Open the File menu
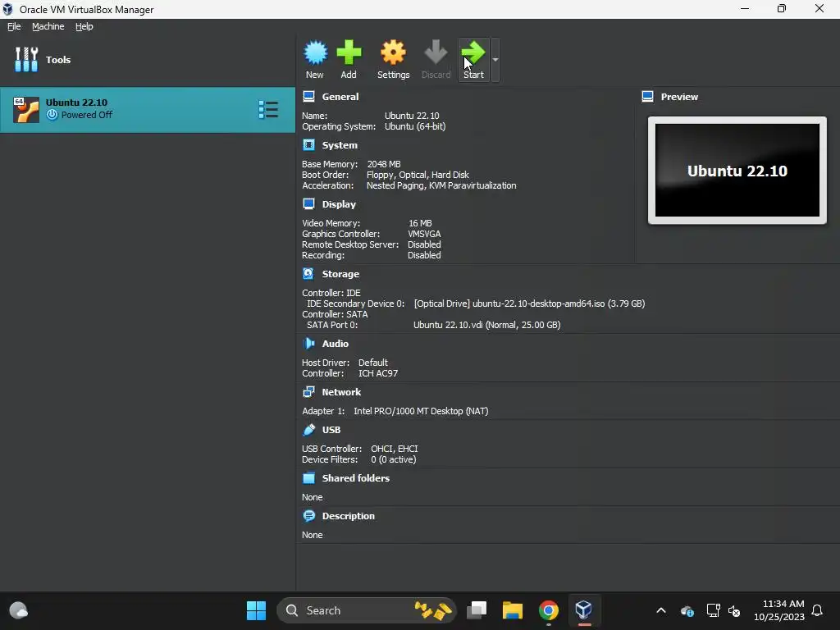 pos(14,26)
